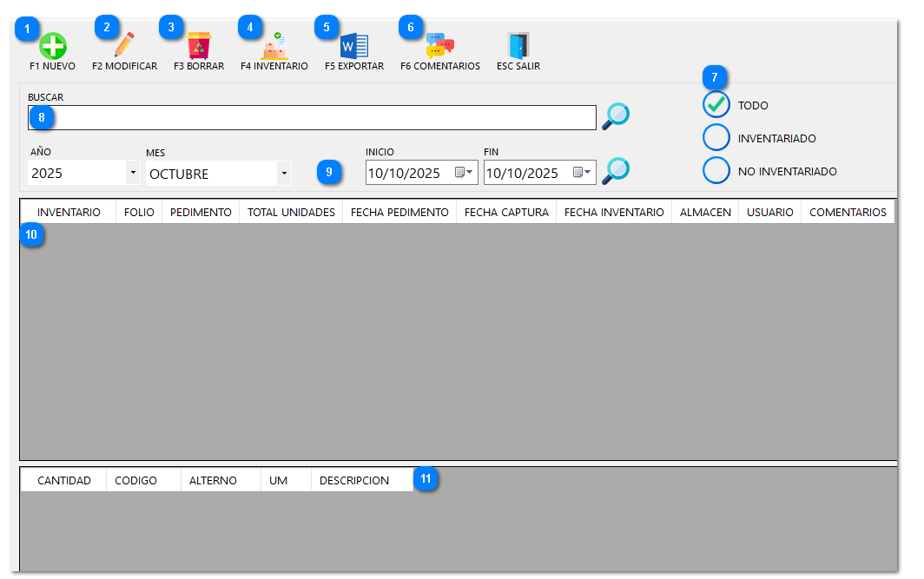924x579 pixels.
Task: Open the INICIO date picker calendar
Action: click(465, 173)
